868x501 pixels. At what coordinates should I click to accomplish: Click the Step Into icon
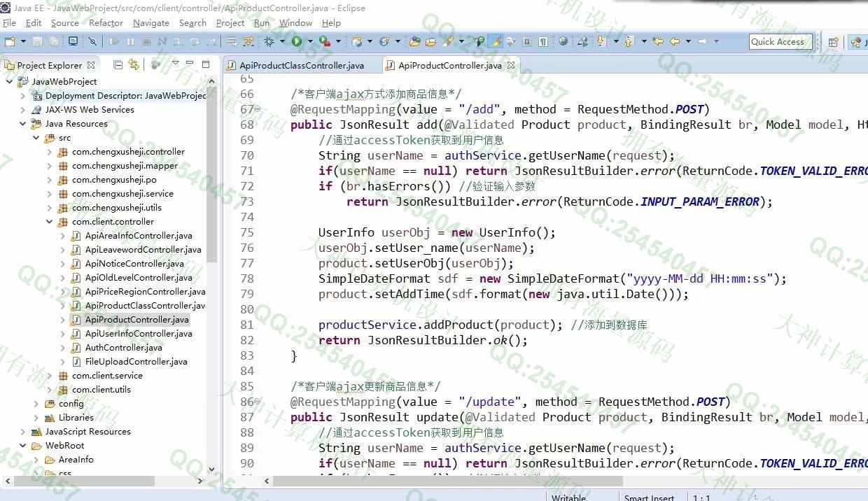coord(178,42)
